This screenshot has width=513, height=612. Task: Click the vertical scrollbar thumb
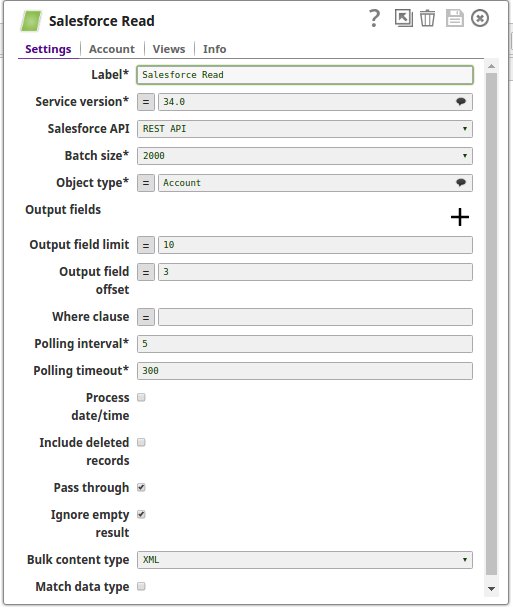coord(492,324)
